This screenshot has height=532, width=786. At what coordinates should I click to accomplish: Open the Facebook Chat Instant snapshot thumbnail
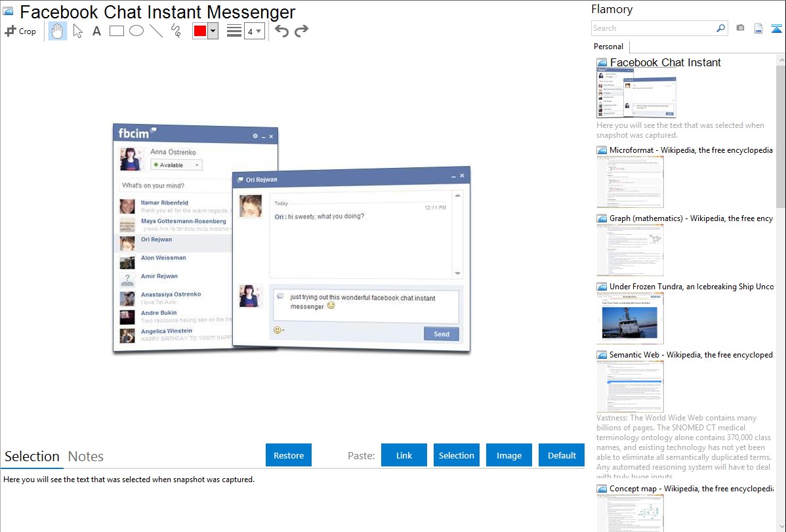[636, 94]
